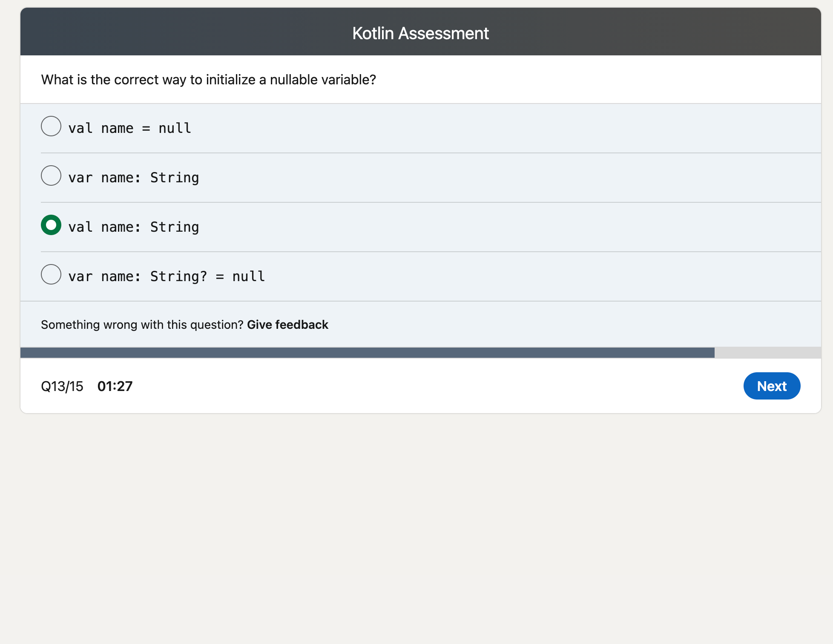Choose the "var name: String" radio button
833x644 pixels.
[51, 176]
